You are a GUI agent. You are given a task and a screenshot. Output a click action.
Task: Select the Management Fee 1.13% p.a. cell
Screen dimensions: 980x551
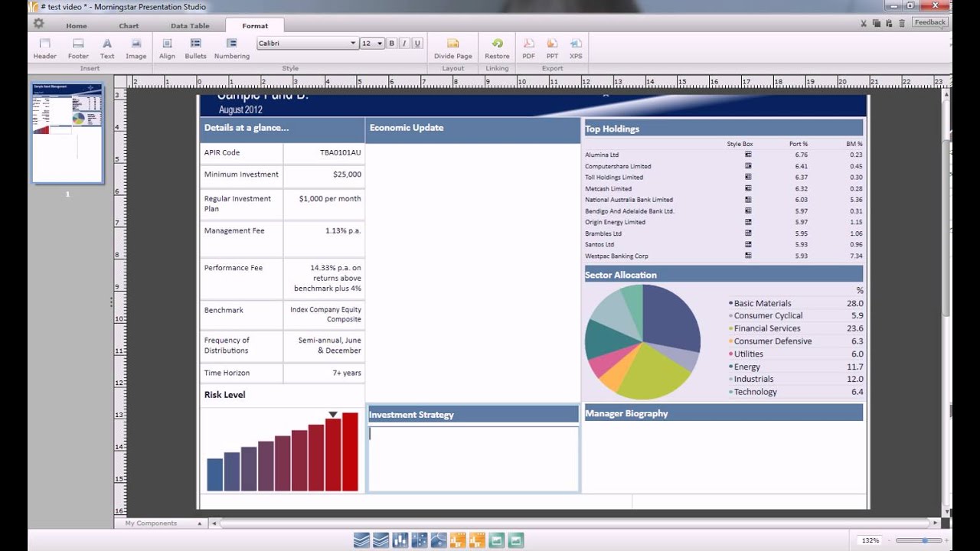click(x=324, y=239)
